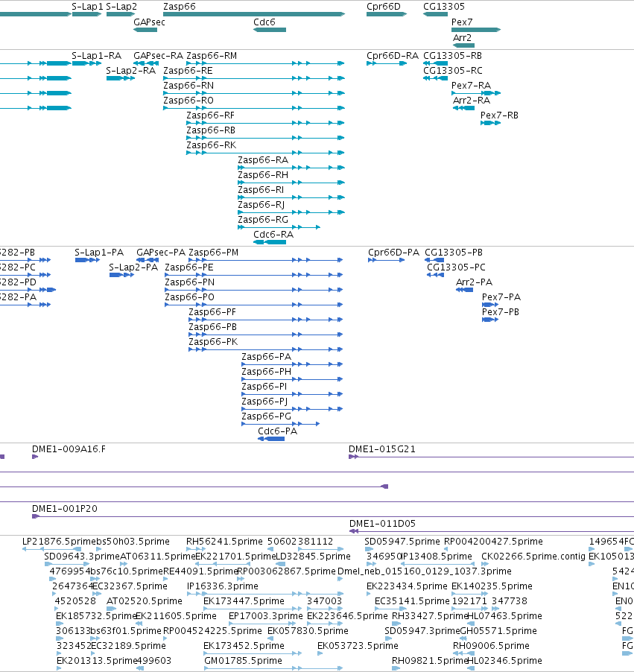
Task: Open protein Arr2-PA
Action: click(x=464, y=290)
